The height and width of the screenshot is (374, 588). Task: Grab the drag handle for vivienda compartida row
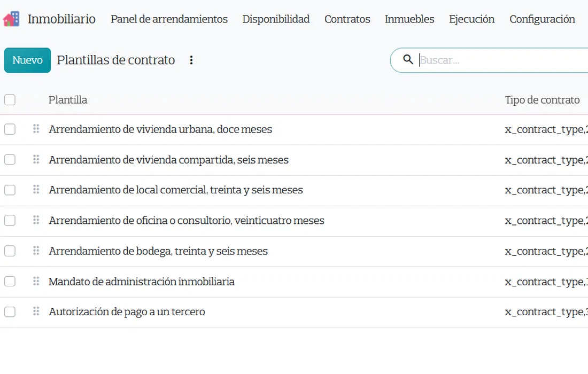pyautogui.click(x=36, y=160)
